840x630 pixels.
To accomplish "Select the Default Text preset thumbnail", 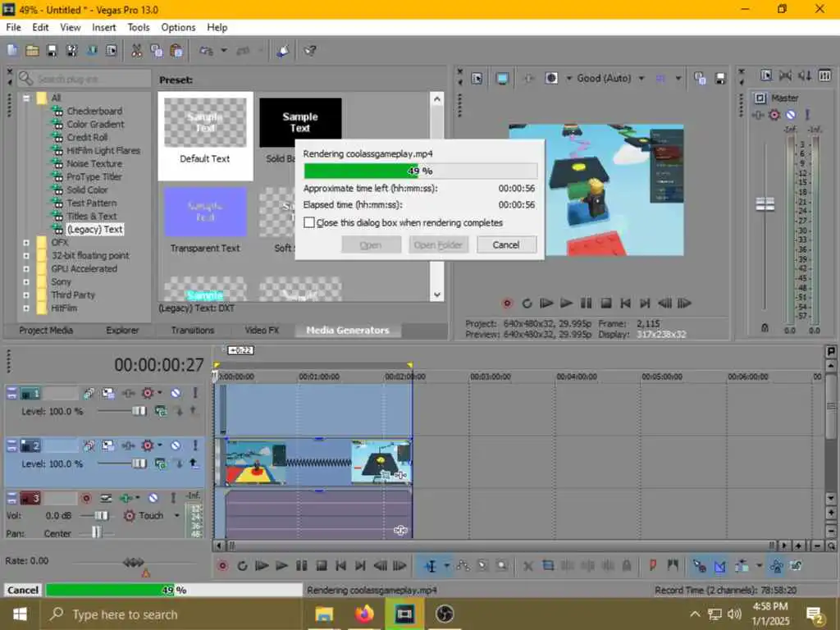I will pos(205,123).
